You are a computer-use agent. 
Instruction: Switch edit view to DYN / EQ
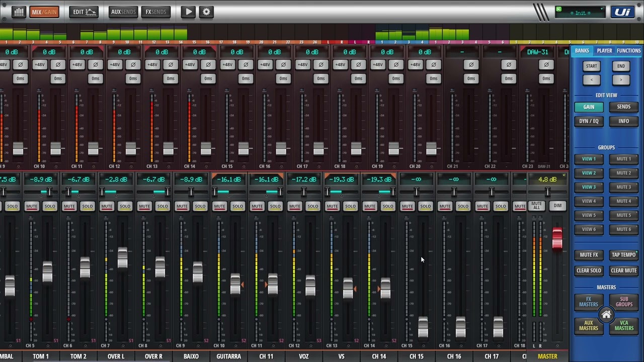[589, 121]
